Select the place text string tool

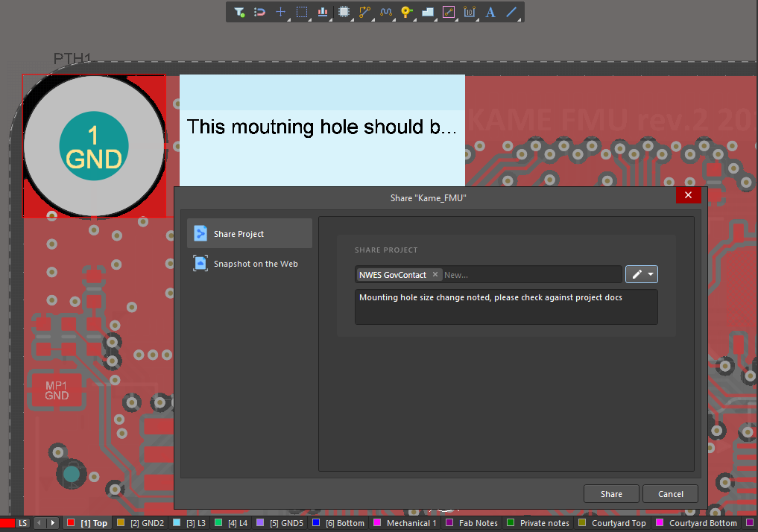[490, 12]
